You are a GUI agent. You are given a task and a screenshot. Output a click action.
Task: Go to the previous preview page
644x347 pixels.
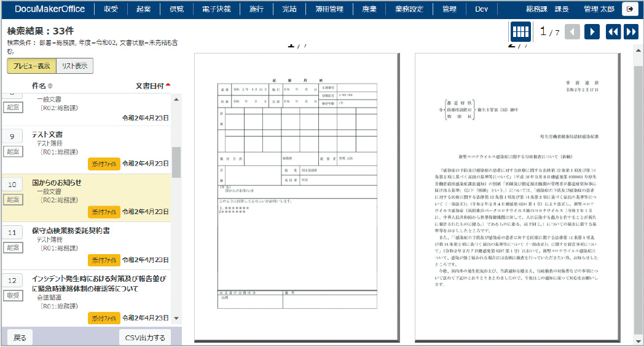tap(573, 31)
